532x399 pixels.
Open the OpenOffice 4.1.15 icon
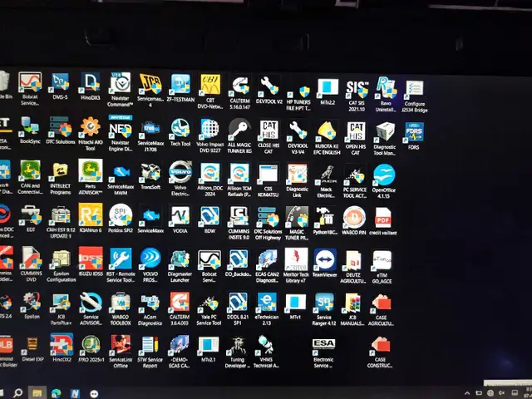coord(383,175)
